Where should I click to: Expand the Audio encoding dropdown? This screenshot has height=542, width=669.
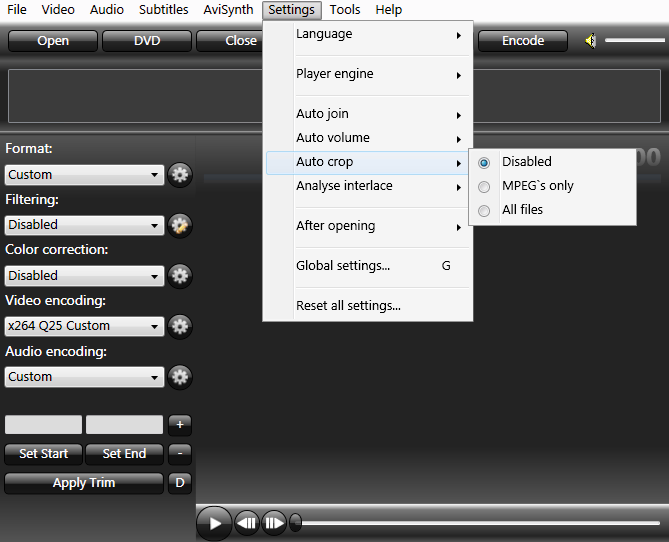pos(84,377)
